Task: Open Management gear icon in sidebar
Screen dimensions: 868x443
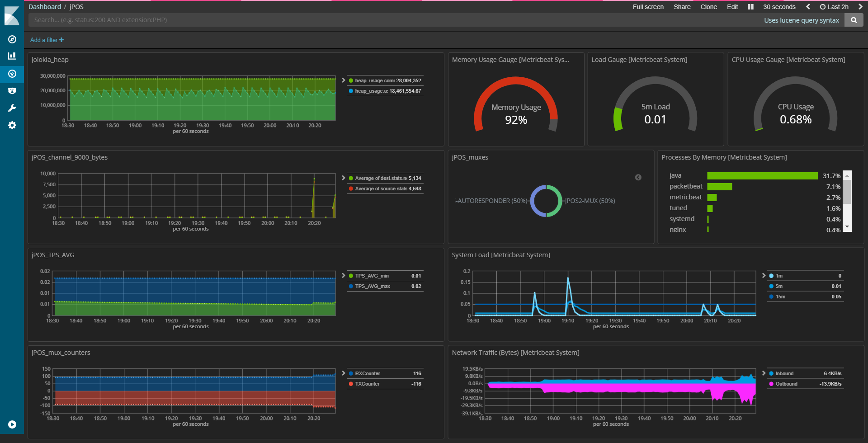Action: point(12,125)
